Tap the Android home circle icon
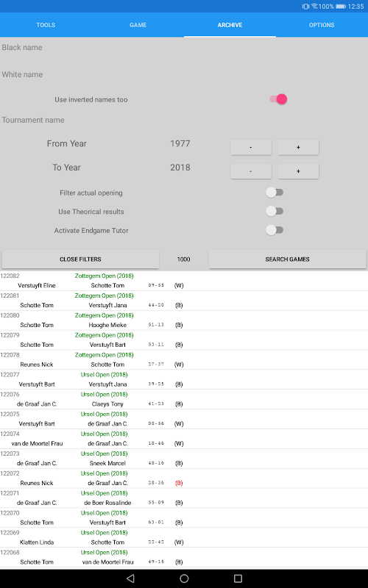Image resolution: width=368 pixels, height=588 pixels. [x=184, y=578]
